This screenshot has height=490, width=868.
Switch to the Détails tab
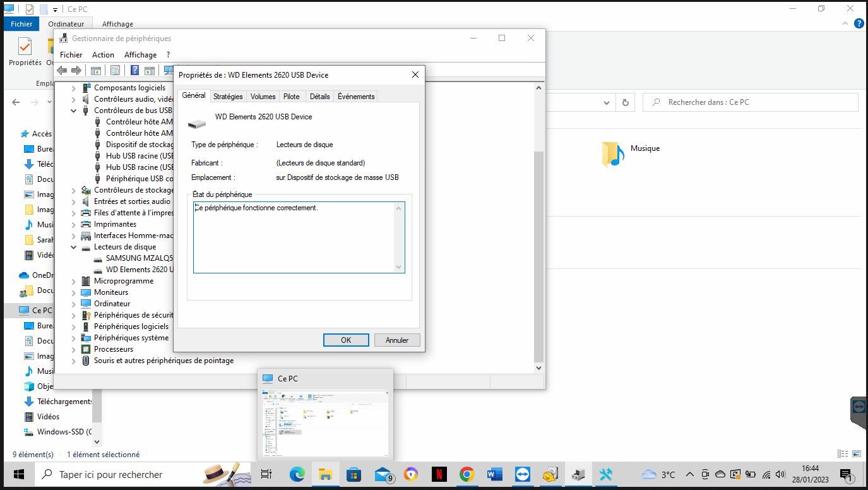319,97
